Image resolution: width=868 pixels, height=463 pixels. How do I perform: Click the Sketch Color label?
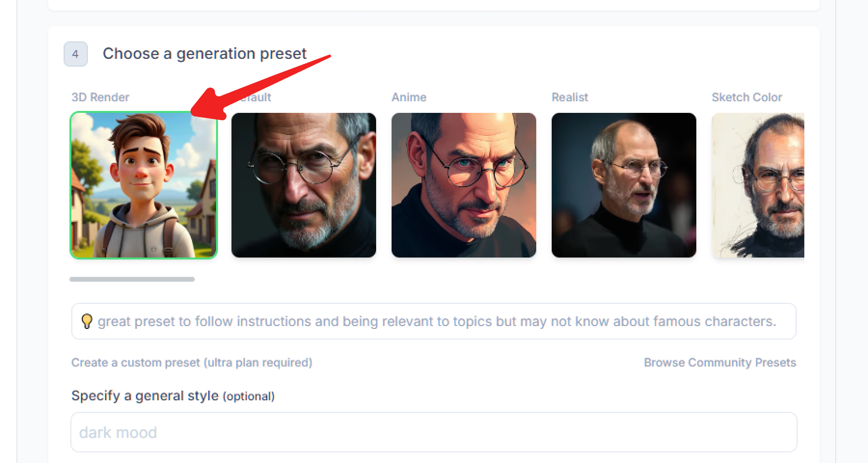(x=746, y=97)
